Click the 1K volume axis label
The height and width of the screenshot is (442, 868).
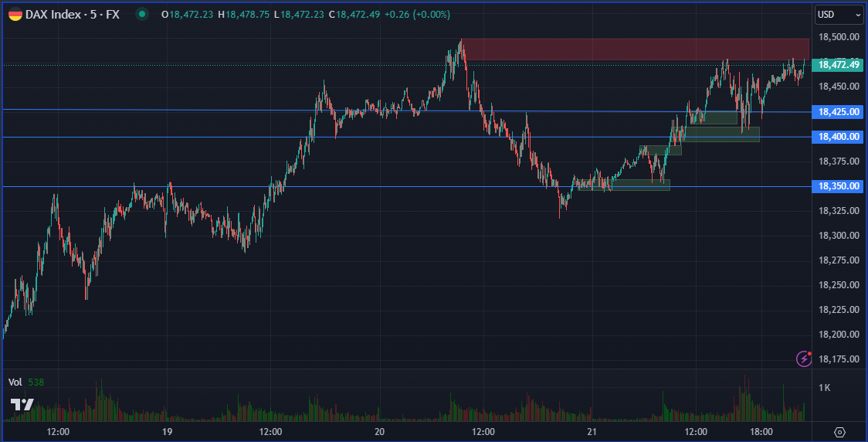824,388
